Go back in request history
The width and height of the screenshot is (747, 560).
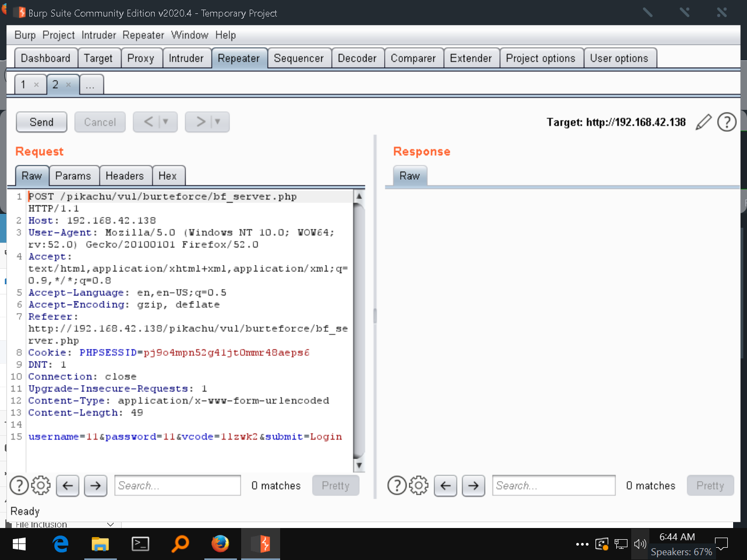pyautogui.click(x=148, y=122)
